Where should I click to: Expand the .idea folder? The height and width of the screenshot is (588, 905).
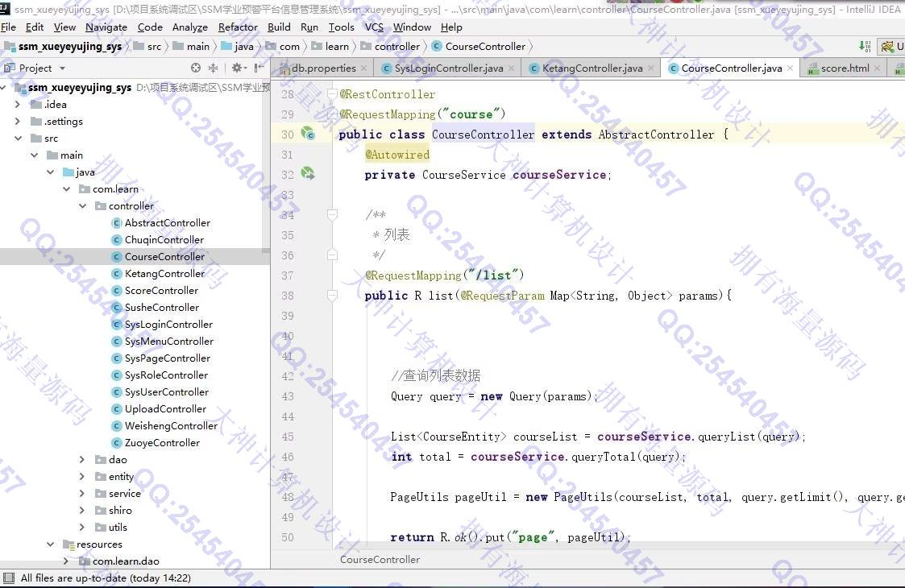pyautogui.click(x=17, y=105)
